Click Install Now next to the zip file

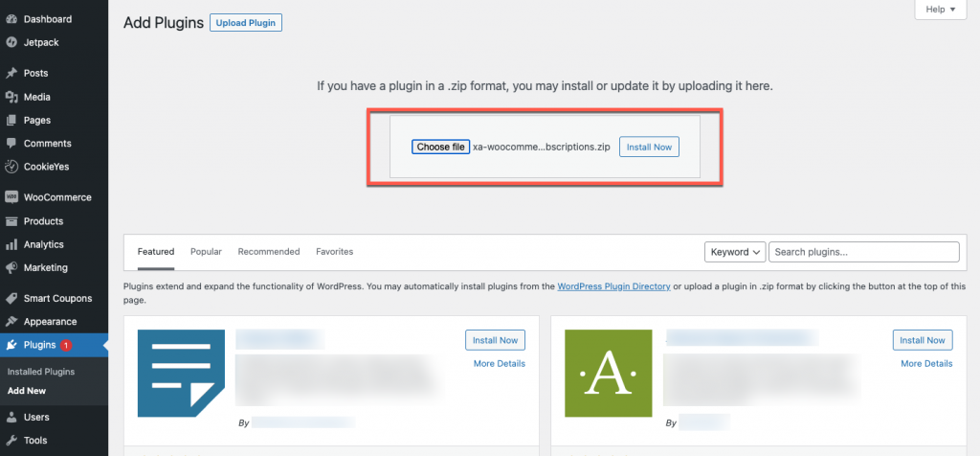650,147
